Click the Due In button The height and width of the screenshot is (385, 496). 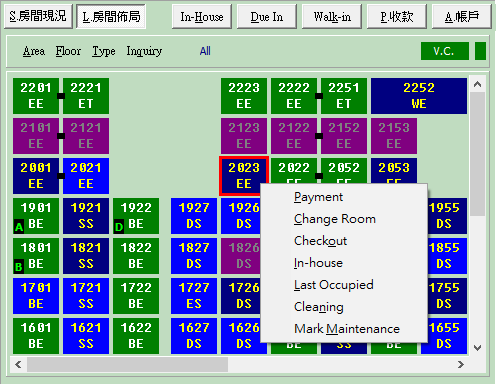coord(267,16)
